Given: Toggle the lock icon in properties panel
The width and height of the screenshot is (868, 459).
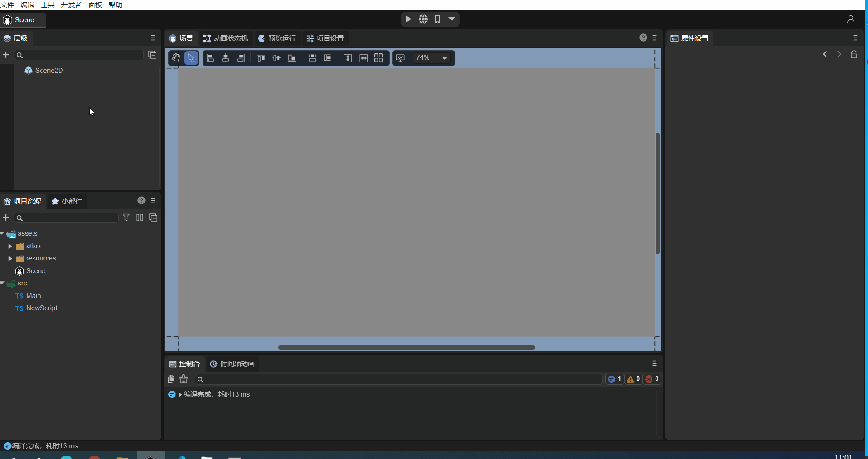Looking at the screenshot, I should coord(854,54).
